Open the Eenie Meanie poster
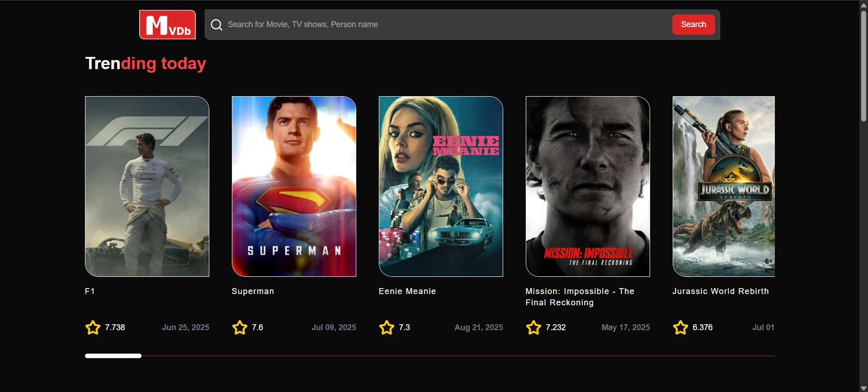Image resolution: width=868 pixels, height=392 pixels. pos(441,186)
